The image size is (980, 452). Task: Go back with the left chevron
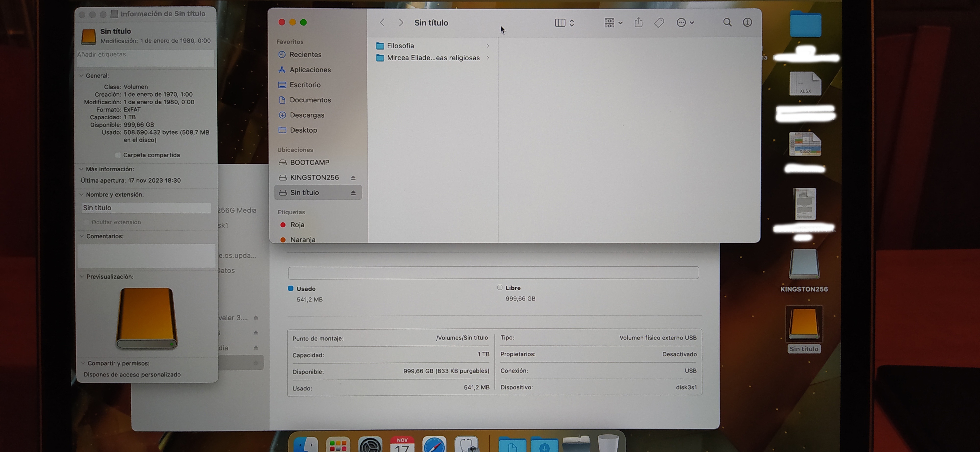click(382, 23)
